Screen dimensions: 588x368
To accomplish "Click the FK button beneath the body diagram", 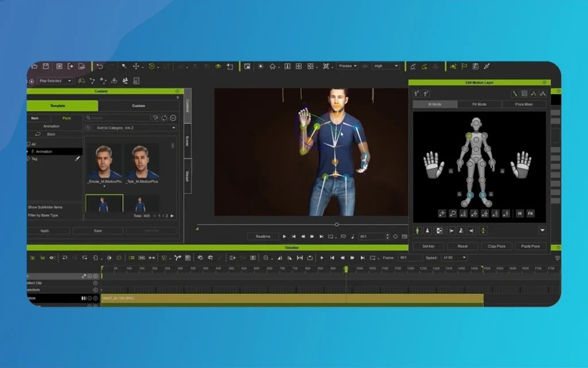I will click(529, 212).
